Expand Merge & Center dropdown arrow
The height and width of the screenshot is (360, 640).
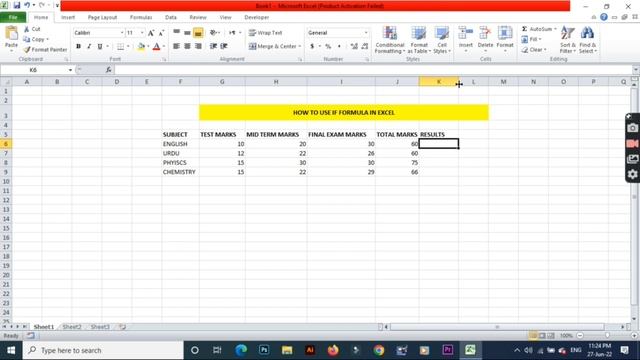300,47
